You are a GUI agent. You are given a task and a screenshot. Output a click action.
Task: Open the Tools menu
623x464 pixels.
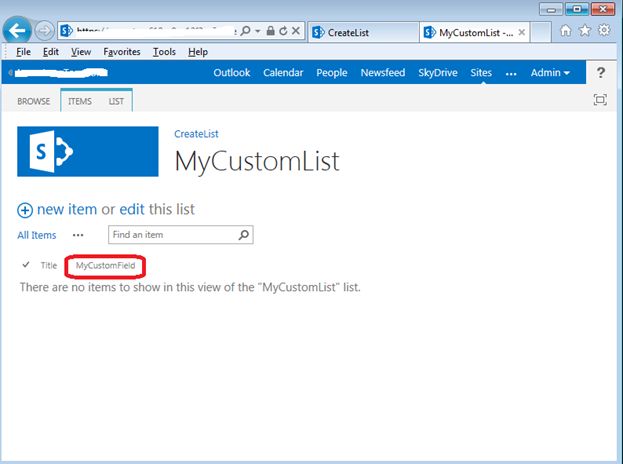point(164,52)
